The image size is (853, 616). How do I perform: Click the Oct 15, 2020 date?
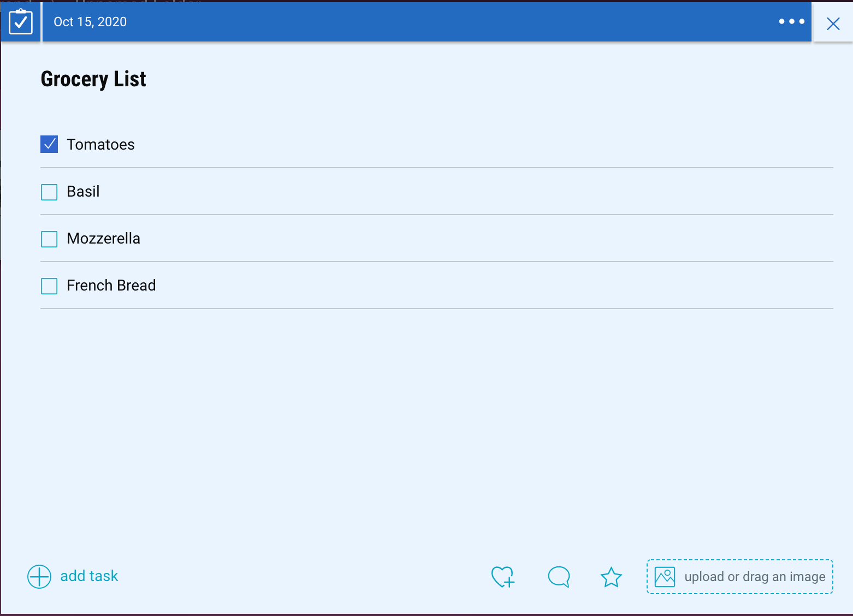90,22
